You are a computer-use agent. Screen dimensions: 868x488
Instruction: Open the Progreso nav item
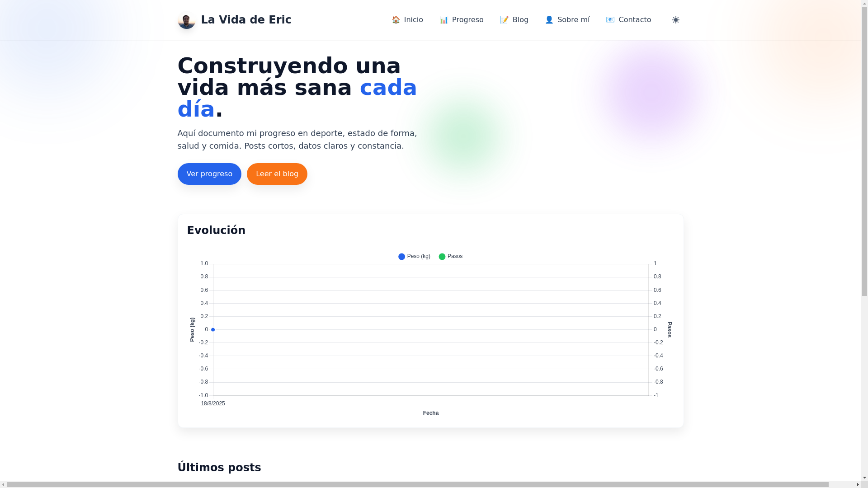(x=462, y=20)
